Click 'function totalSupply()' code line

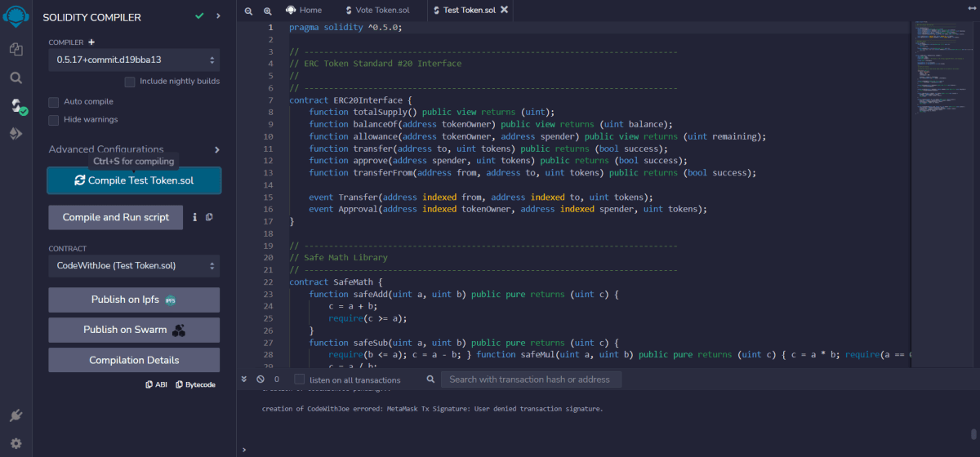coord(432,112)
